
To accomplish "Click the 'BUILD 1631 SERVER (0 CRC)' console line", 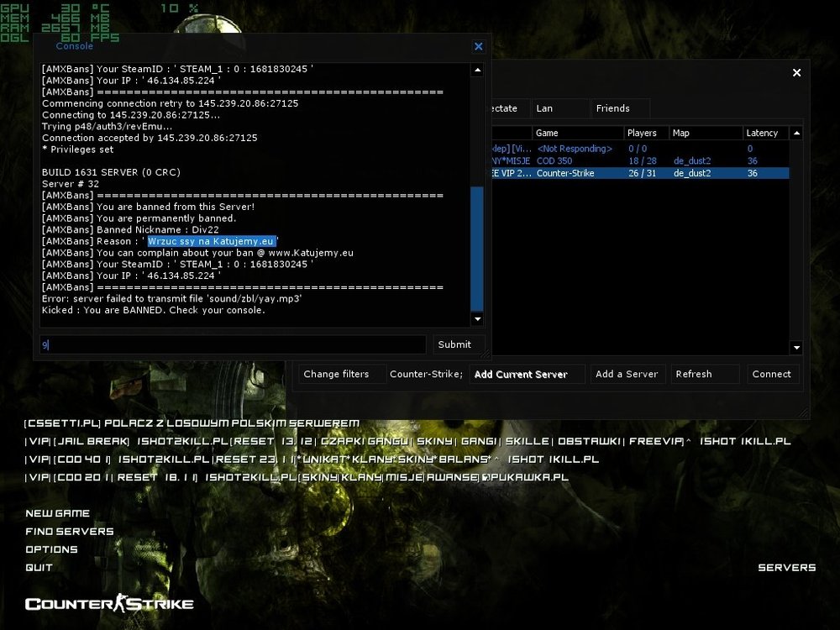I will 111,172.
